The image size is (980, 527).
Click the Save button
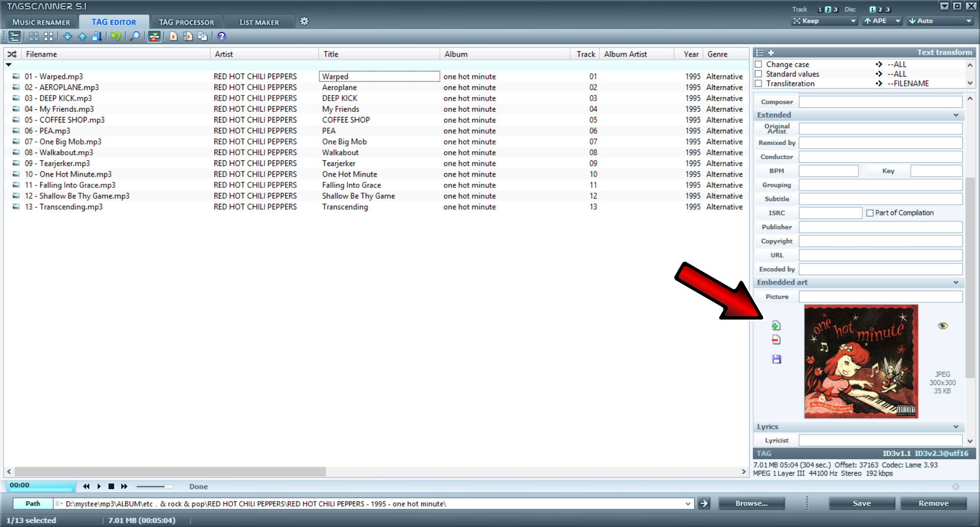point(862,504)
